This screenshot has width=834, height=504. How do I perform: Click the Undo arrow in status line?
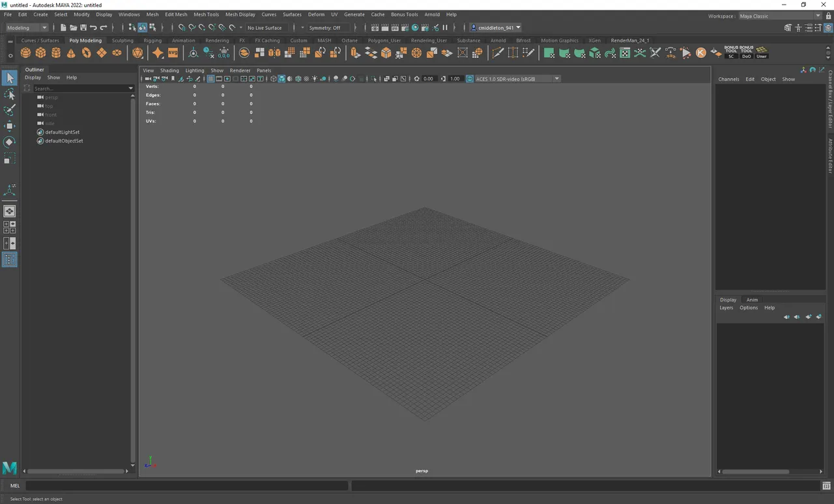(93, 27)
